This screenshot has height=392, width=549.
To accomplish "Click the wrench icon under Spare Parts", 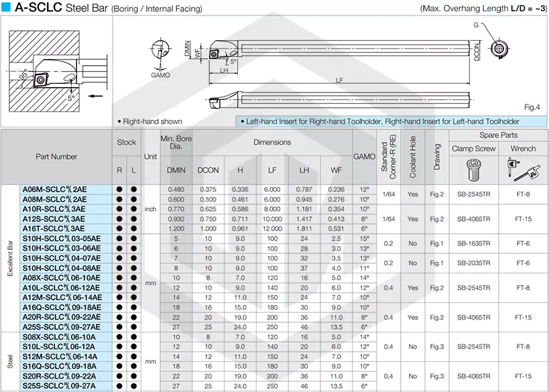I will click(x=523, y=170).
